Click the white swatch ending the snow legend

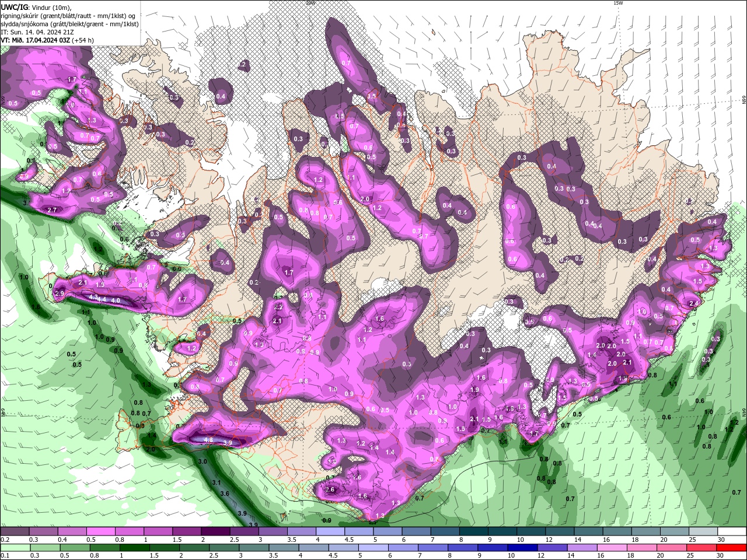point(732,531)
